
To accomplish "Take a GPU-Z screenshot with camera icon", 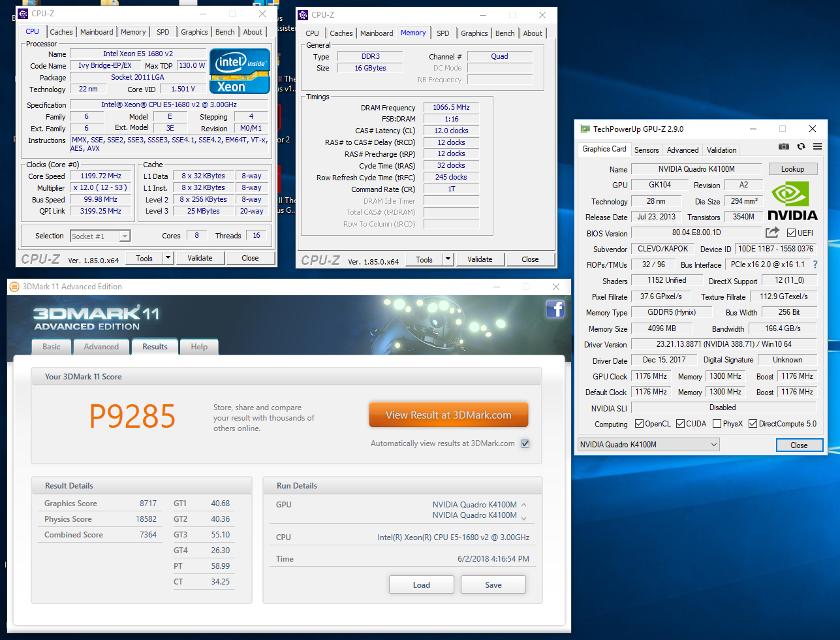I will pyautogui.click(x=784, y=148).
